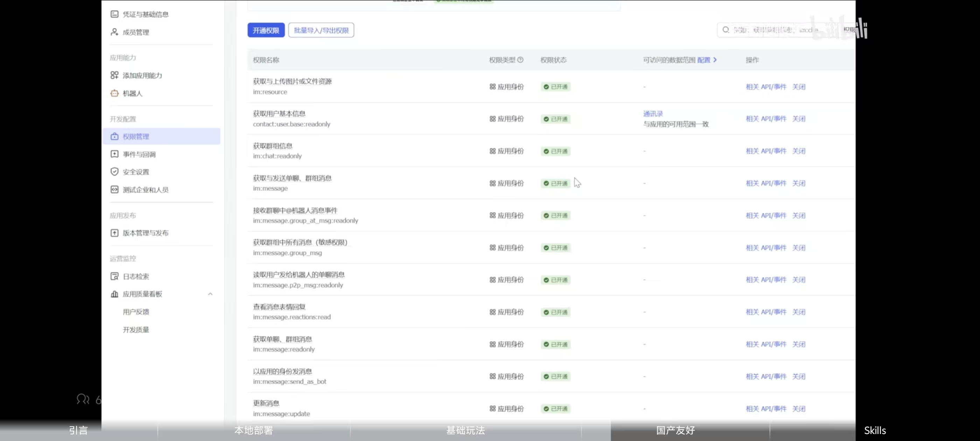Jump to 本地部署 chapter on timeline
Screen dimensions: 980x441
tap(253, 430)
